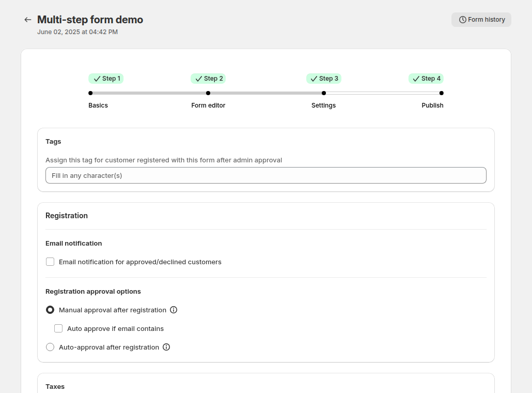Go back using the left arrow icon
This screenshot has width=532, height=393.
(28, 20)
